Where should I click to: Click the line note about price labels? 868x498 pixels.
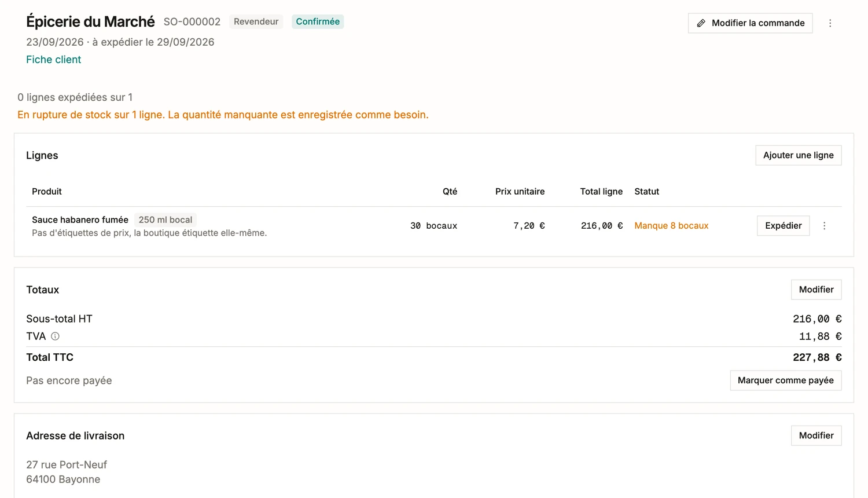[x=149, y=233]
